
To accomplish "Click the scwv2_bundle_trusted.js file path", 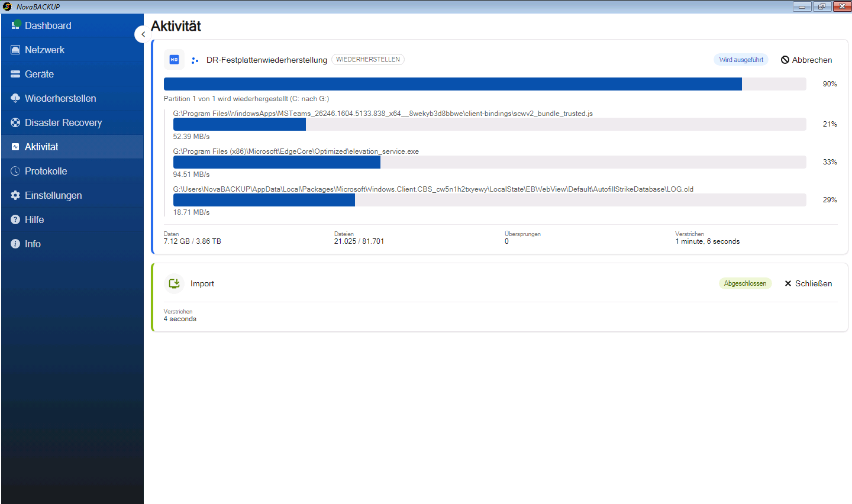I will (x=383, y=113).
